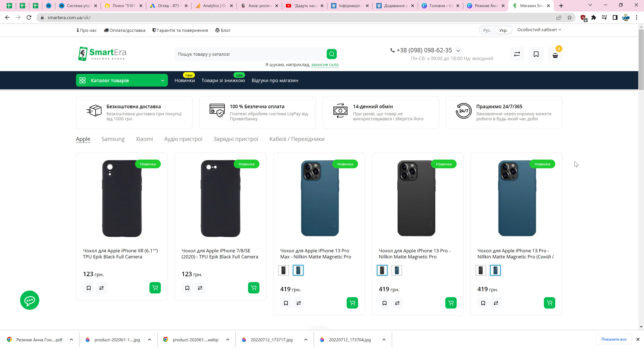Image resolution: width=644 pixels, height=349 pixels.
Task: Bookmark the iPhone XR case
Action: click(x=89, y=288)
